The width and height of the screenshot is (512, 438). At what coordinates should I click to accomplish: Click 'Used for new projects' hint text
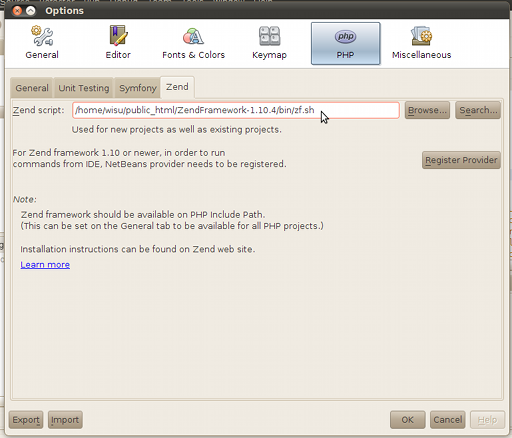pyautogui.click(x=177, y=130)
